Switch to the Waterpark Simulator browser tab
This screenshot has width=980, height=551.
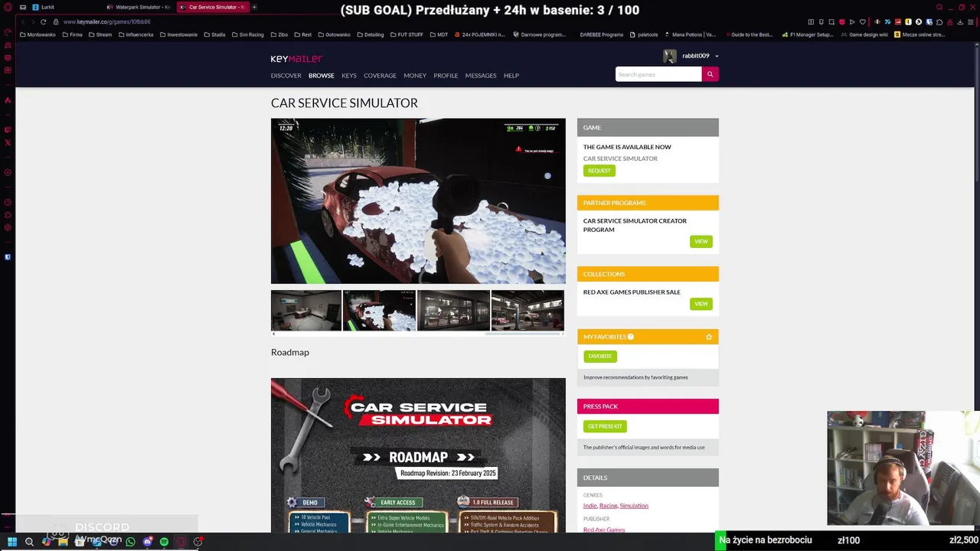point(138,7)
